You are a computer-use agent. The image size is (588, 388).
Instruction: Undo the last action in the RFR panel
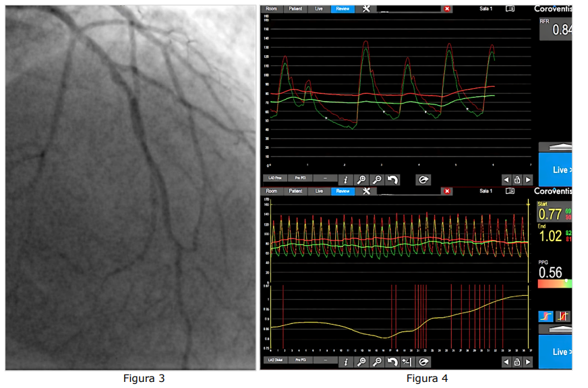[x=392, y=180]
